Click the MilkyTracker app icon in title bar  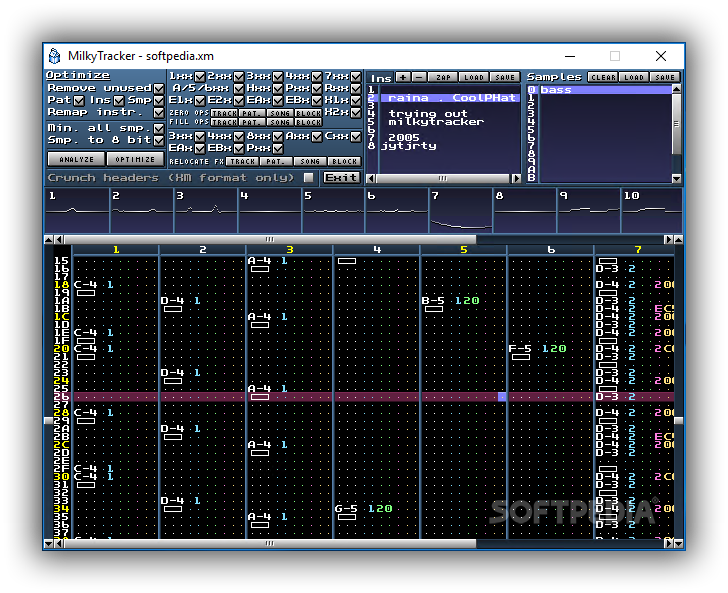click(55, 56)
